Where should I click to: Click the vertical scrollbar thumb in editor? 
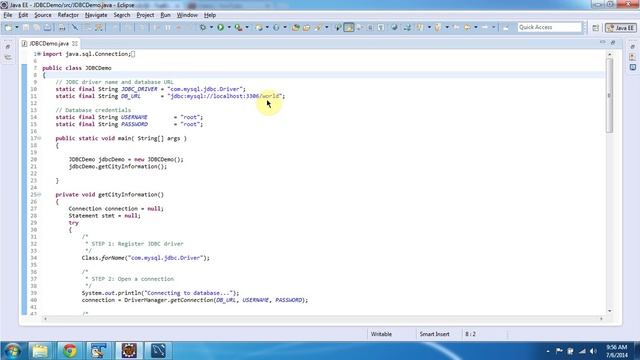click(x=609, y=96)
